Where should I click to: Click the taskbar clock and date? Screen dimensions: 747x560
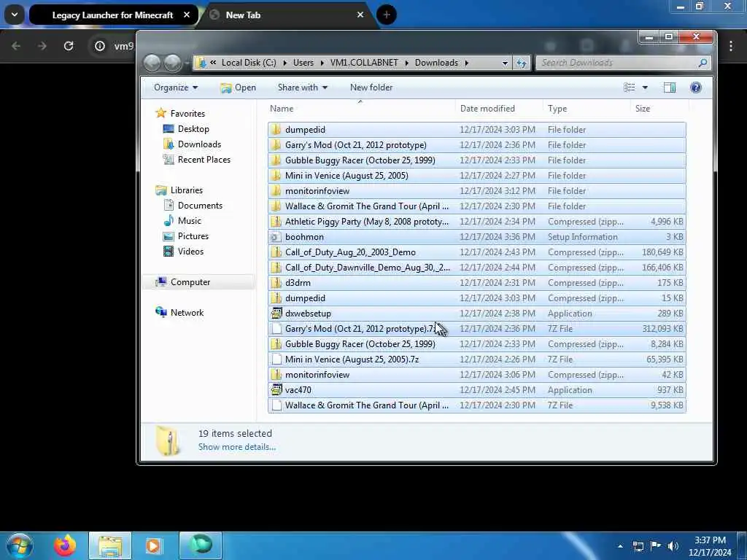point(710,546)
